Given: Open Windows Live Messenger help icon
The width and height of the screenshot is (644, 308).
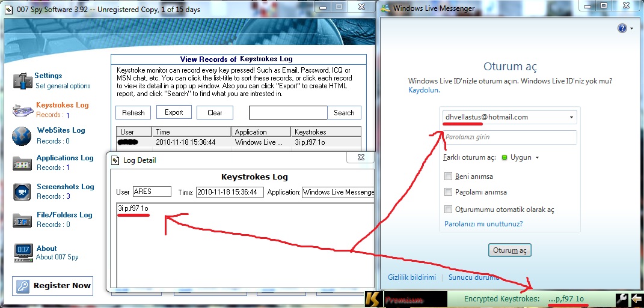Looking at the screenshot, I should (622, 28).
